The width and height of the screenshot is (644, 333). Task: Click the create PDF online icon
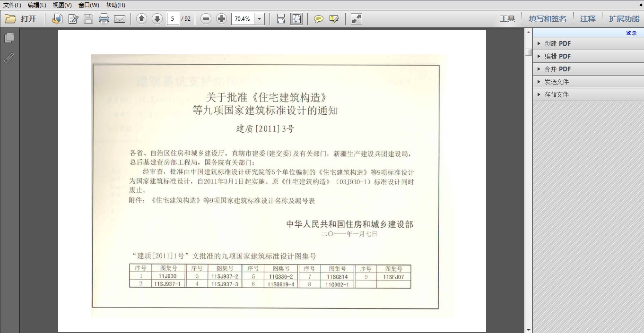(57, 19)
